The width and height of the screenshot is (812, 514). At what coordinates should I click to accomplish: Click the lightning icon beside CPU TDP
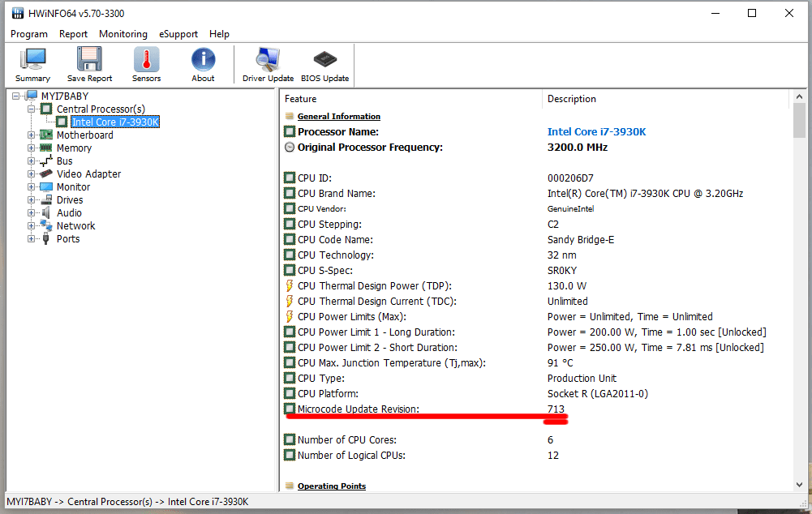290,285
